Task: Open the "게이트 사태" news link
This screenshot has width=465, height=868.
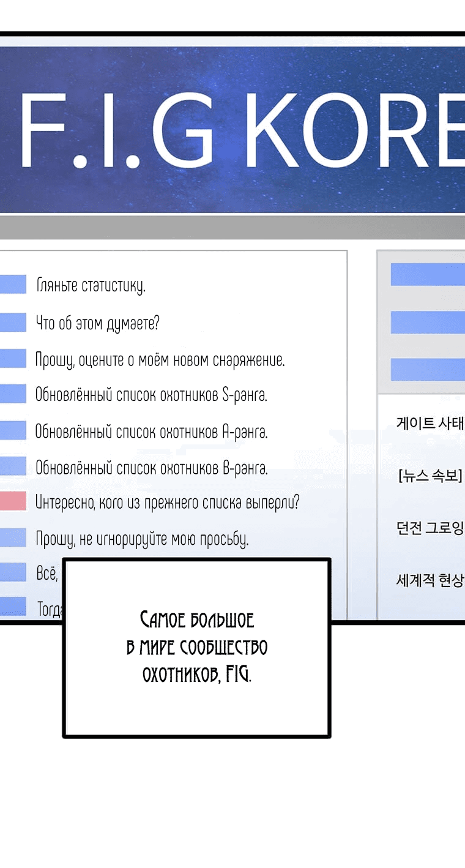Action: pos(430,424)
